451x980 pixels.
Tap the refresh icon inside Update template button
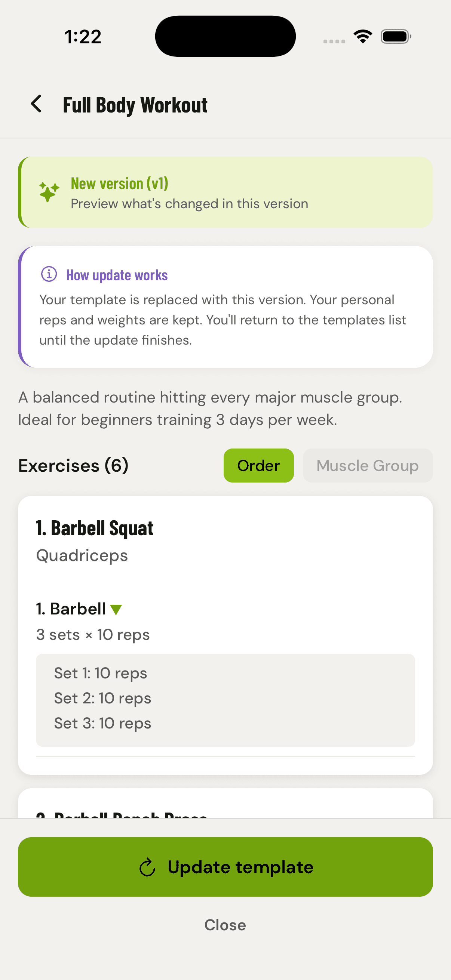point(147,867)
